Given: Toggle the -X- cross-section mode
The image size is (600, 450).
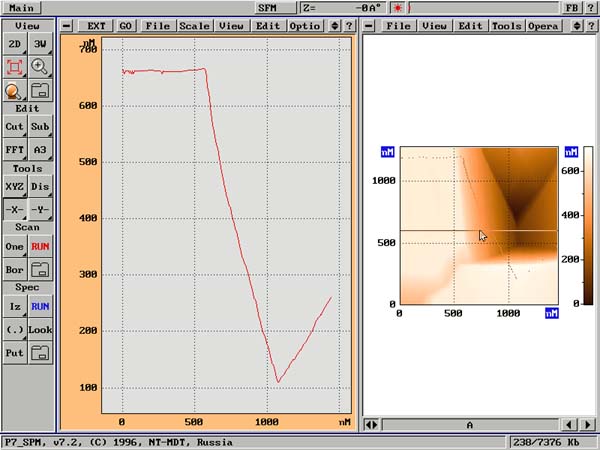Looking at the screenshot, I should click(14, 209).
